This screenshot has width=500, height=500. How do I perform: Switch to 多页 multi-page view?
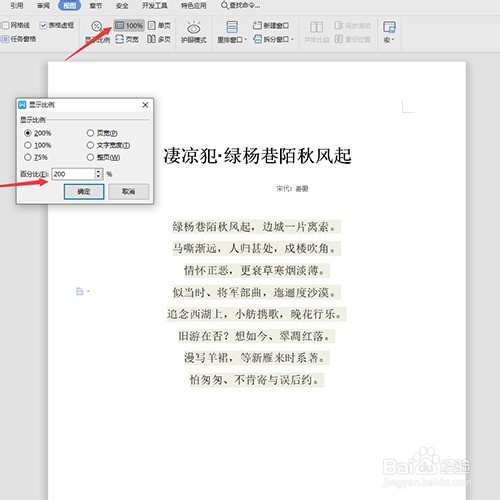[x=159, y=39]
